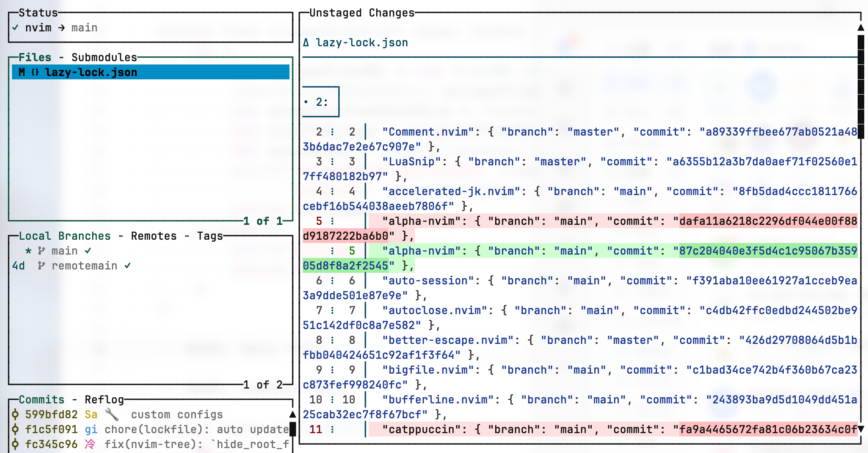
Task: Click the delta icon before lazy-lock.json diff header
Action: click(x=306, y=43)
